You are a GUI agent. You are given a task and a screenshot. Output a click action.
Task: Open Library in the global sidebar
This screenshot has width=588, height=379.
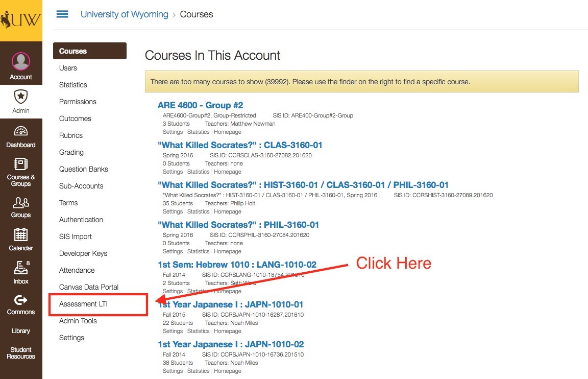(x=21, y=331)
